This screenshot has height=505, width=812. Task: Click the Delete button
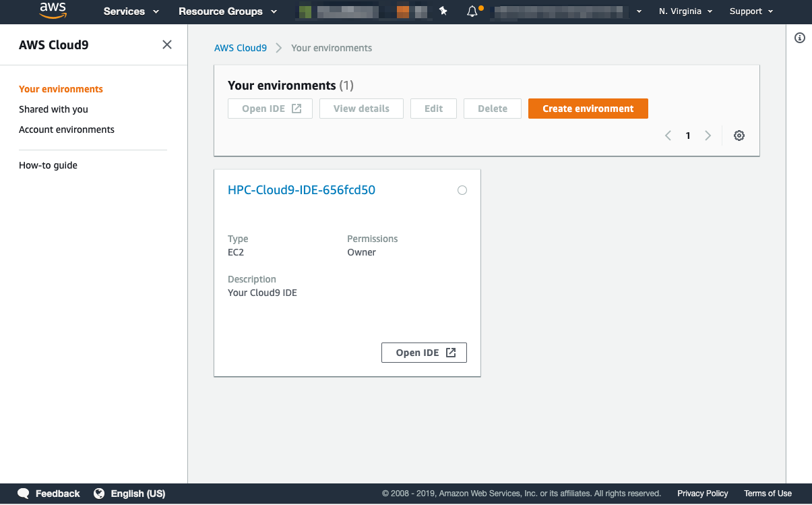(493, 109)
